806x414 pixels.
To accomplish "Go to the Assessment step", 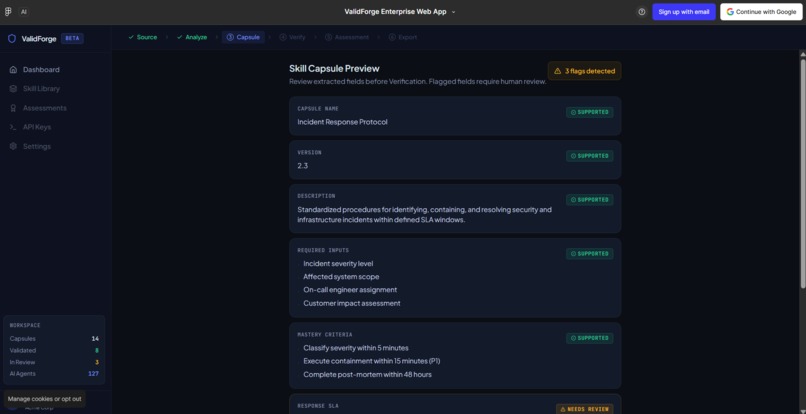I will pos(347,37).
